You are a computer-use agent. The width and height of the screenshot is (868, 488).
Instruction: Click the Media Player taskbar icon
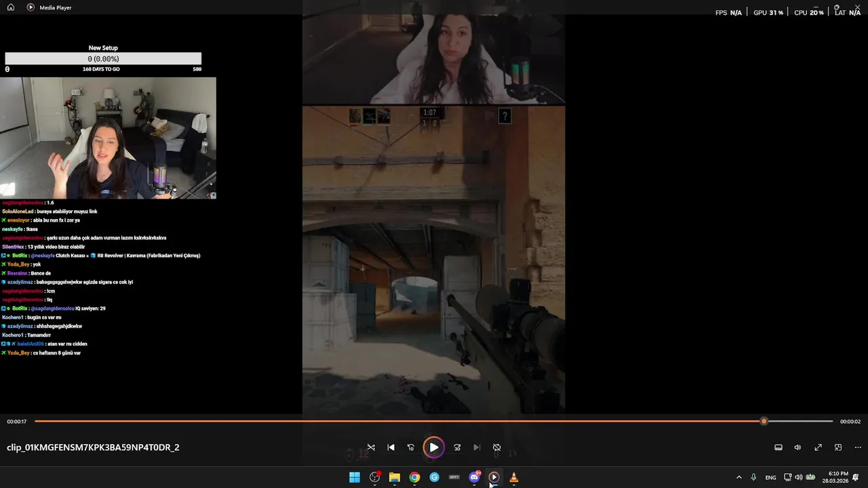pyautogui.click(x=494, y=477)
